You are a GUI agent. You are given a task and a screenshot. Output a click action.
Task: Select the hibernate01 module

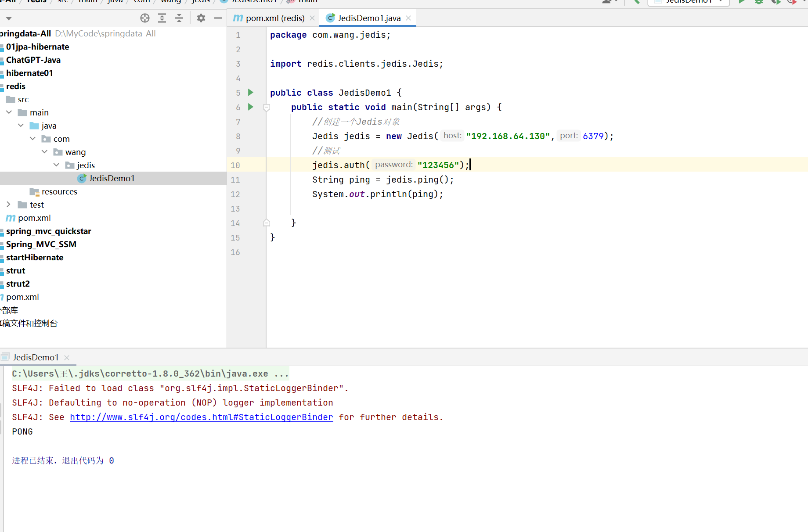click(x=29, y=73)
